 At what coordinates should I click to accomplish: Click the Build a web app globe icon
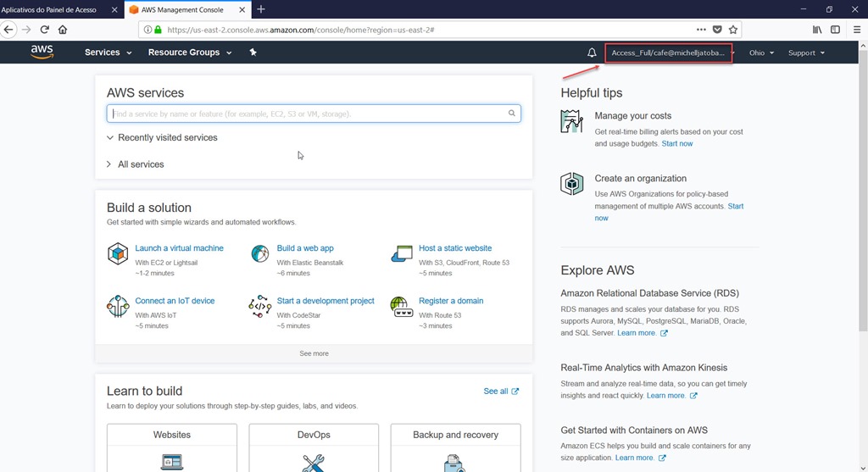click(x=259, y=253)
